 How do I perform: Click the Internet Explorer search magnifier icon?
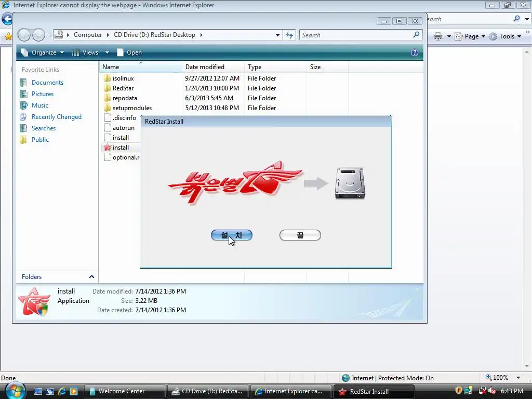point(517,19)
